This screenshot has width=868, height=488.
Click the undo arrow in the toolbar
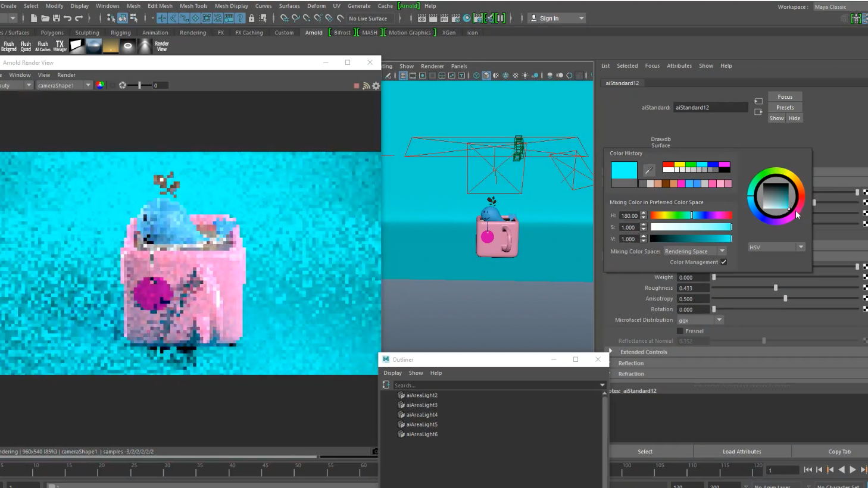(67, 18)
